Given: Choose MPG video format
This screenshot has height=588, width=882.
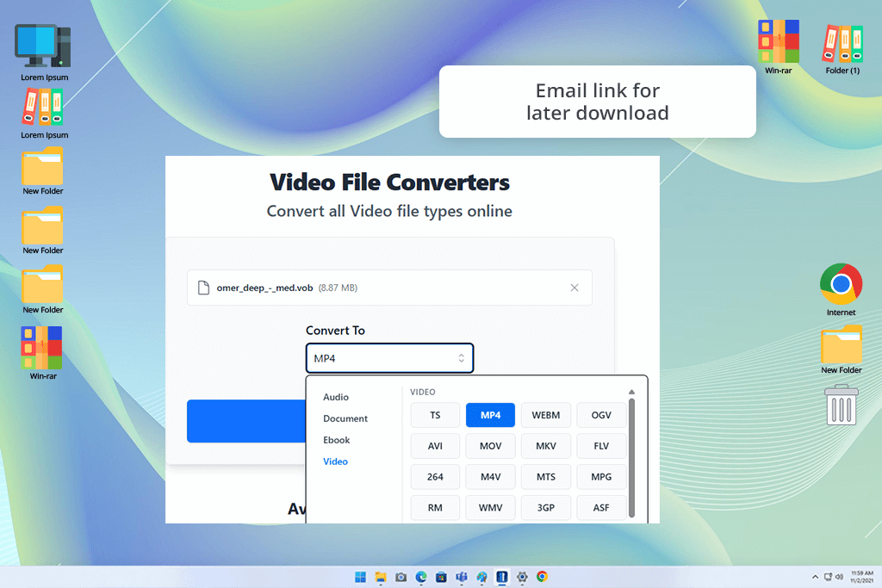Looking at the screenshot, I should point(600,477).
